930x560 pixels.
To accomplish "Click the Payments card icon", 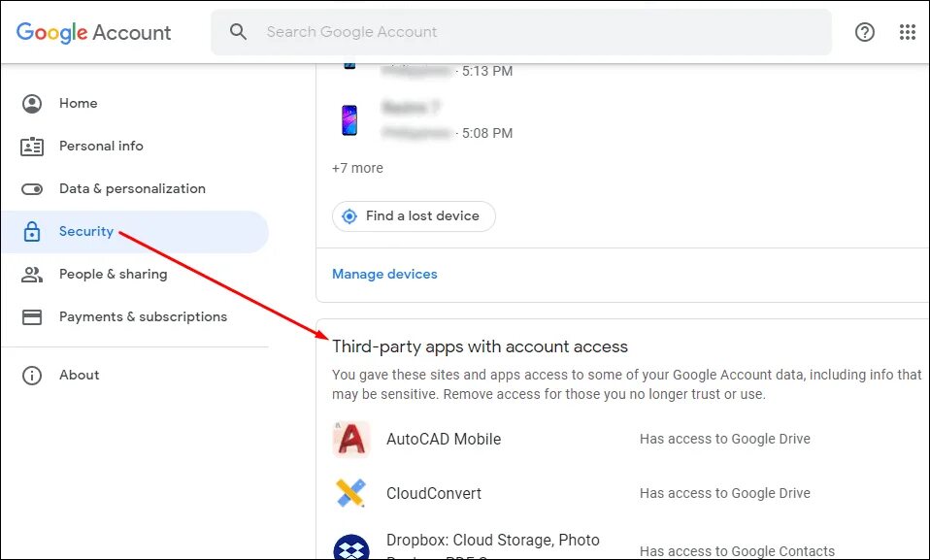I will click(32, 317).
